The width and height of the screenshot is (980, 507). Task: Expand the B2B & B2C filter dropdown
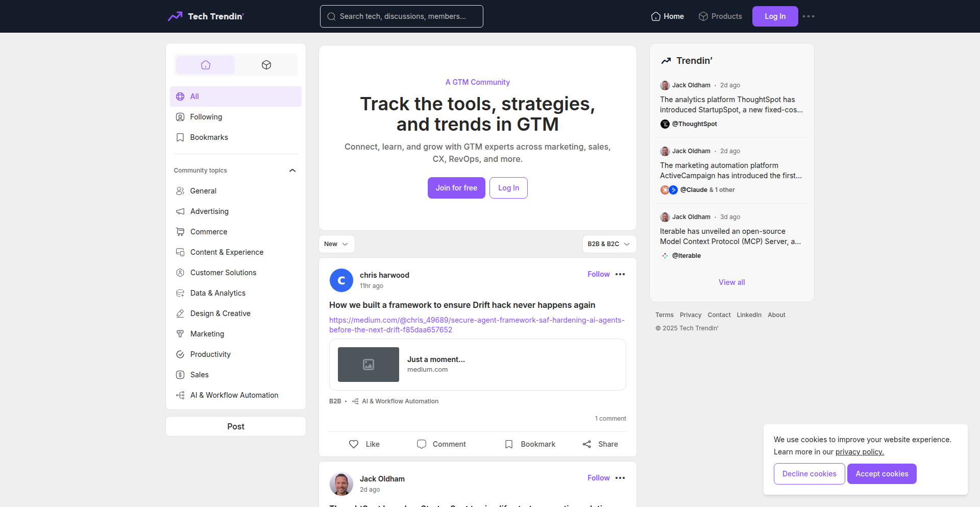pos(609,244)
